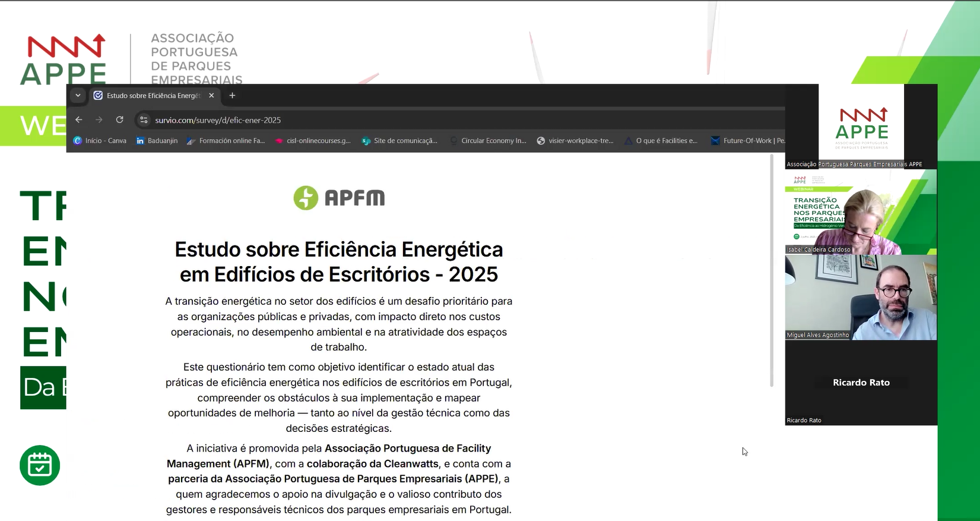980x521 pixels.
Task: Open site information icon in address bar
Action: 144,120
